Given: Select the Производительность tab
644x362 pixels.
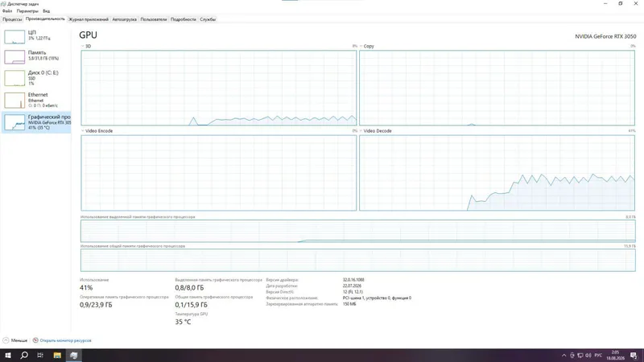Looking at the screenshot, I should [x=45, y=19].
